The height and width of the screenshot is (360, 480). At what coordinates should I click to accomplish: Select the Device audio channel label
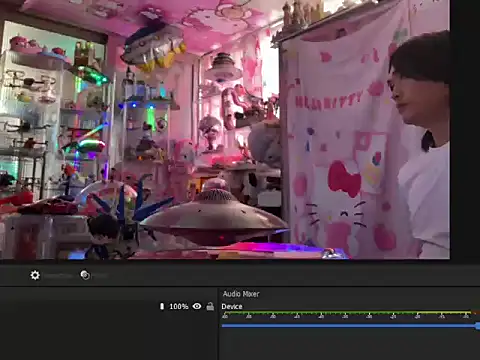pos(232,306)
